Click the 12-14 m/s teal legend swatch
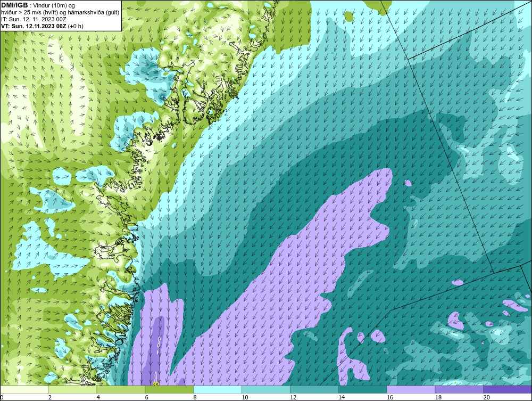Image resolution: width=532 pixels, height=401 pixels. 314,389
